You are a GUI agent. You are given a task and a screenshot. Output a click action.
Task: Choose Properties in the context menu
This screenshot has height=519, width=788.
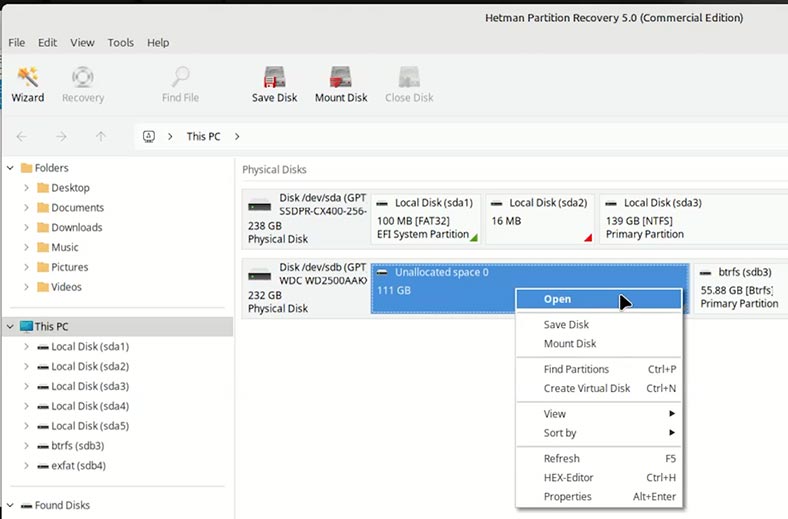599,497
